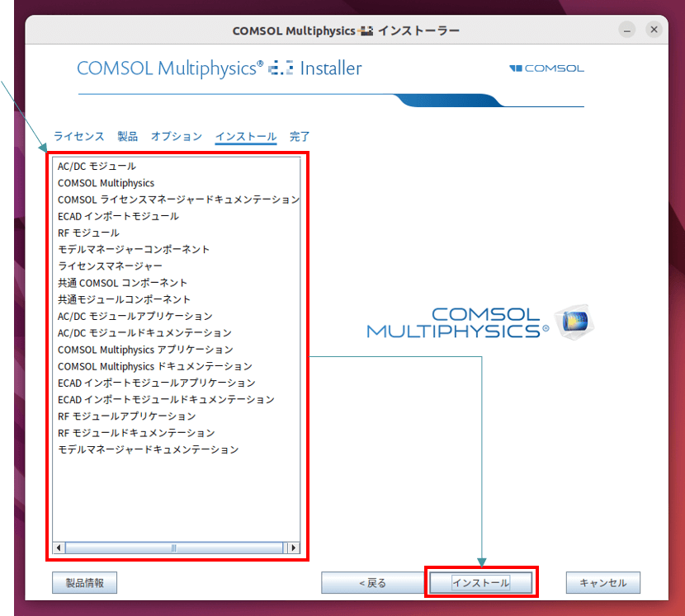The width and height of the screenshot is (685, 616).
Task: Minimize the installer window
Action: (x=627, y=31)
